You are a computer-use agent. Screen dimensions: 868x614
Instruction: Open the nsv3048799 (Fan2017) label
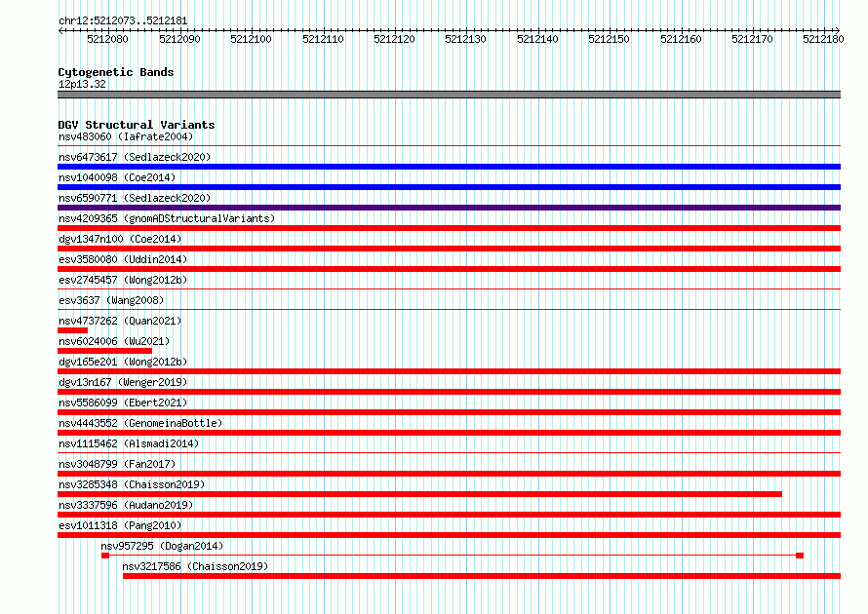pos(117,464)
